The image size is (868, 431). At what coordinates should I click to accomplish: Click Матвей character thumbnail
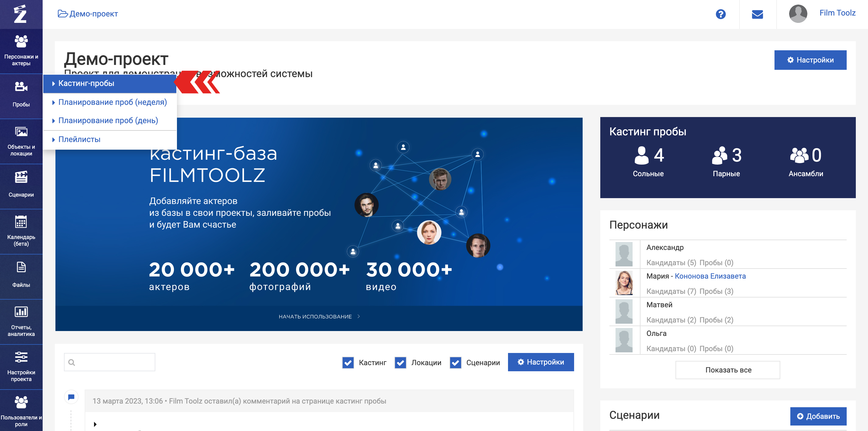pyautogui.click(x=623, y=311)
